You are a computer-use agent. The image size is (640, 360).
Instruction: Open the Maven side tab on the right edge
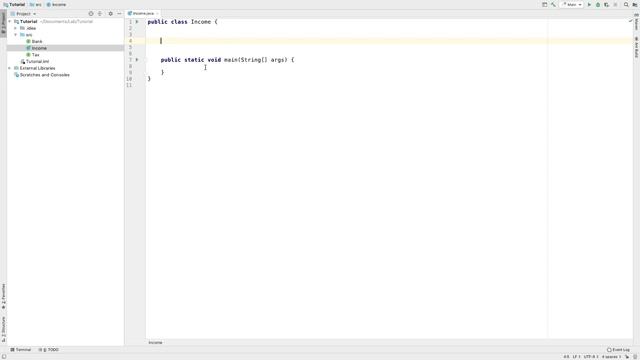[636, 22]
